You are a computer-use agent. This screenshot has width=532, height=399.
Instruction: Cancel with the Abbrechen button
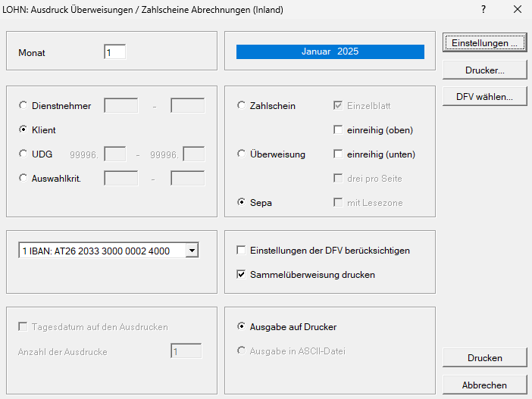click(484, 385)
